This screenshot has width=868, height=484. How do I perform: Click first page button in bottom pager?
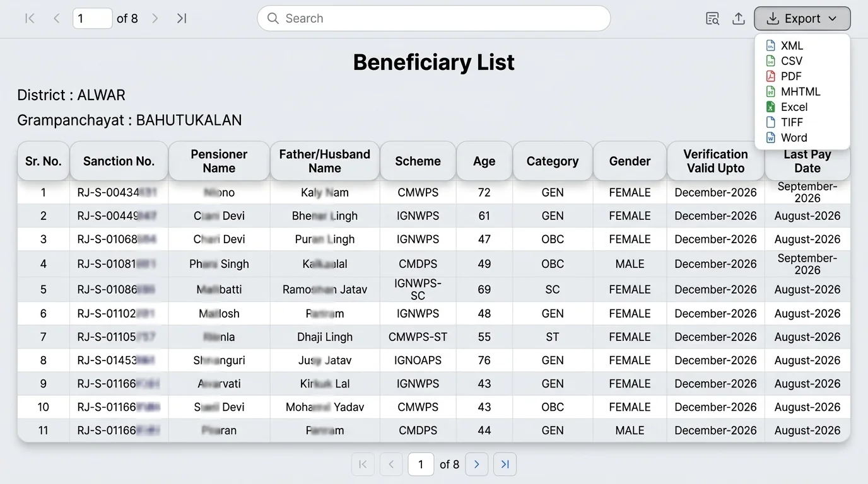click(363, 464)
